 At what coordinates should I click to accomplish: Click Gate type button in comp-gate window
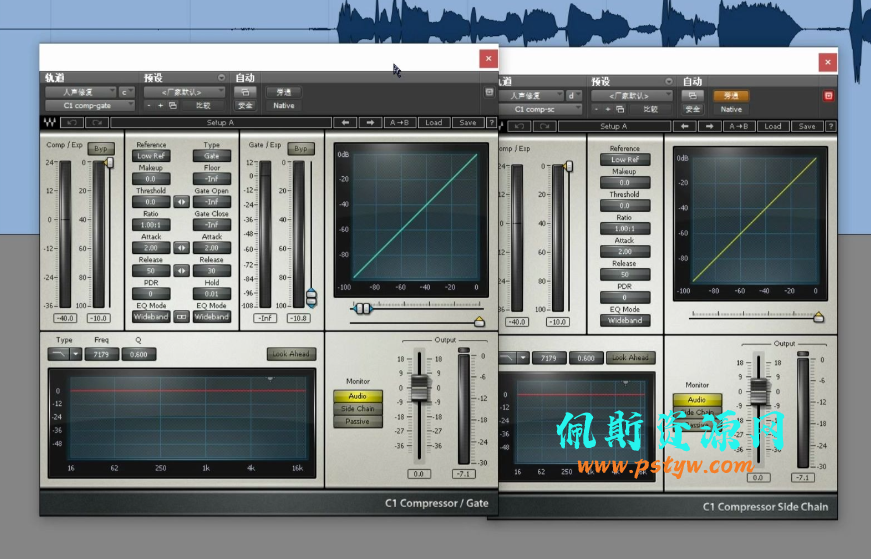click(212, 156)
